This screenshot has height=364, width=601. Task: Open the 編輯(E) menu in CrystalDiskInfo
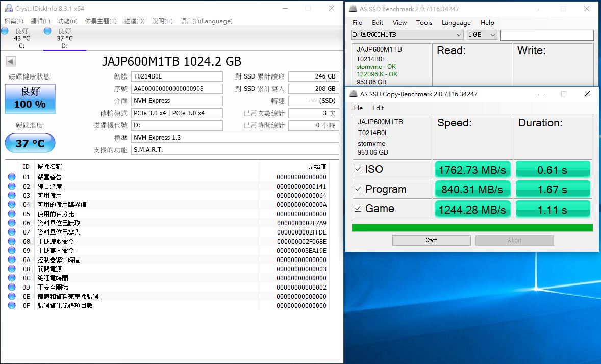(x=40, y=21)
